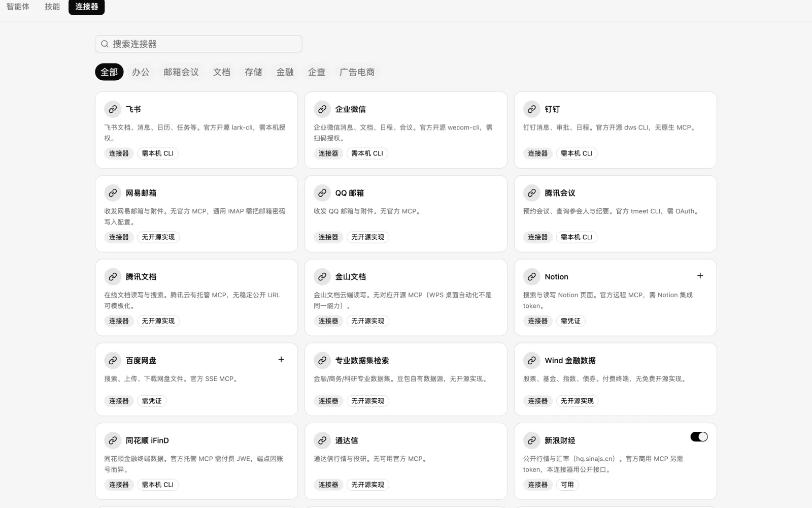812x508 pixels.
Task: Filter connectors by 金融
Action: [x=285, y=72]
